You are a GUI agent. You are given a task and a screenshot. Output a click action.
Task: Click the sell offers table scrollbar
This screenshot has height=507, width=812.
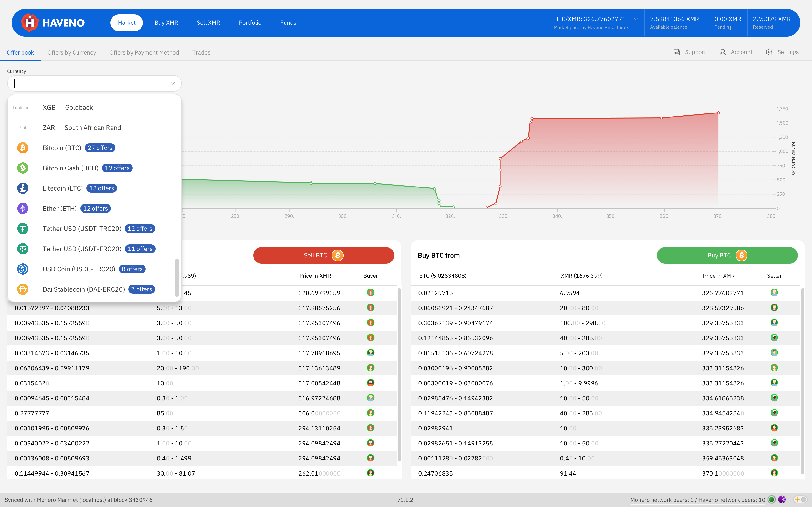pos(399,374)
